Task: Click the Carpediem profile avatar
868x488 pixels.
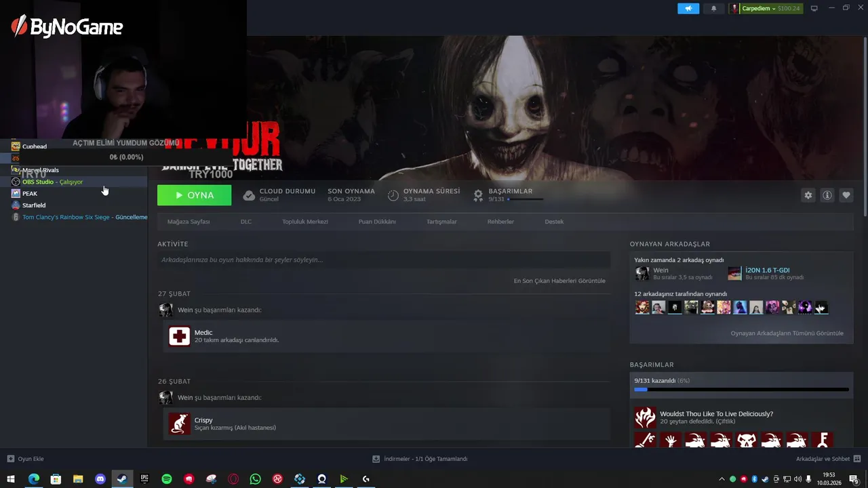Action: point(734,8)
